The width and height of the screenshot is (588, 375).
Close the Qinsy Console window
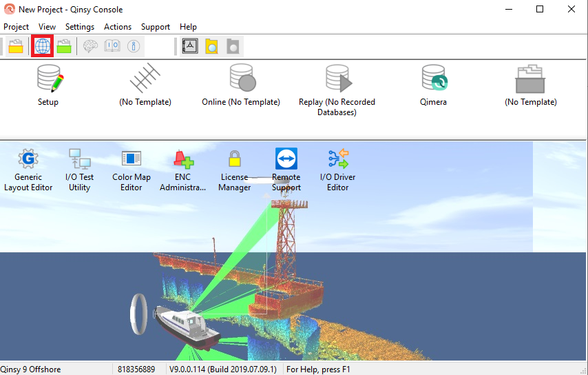point(571,9)
